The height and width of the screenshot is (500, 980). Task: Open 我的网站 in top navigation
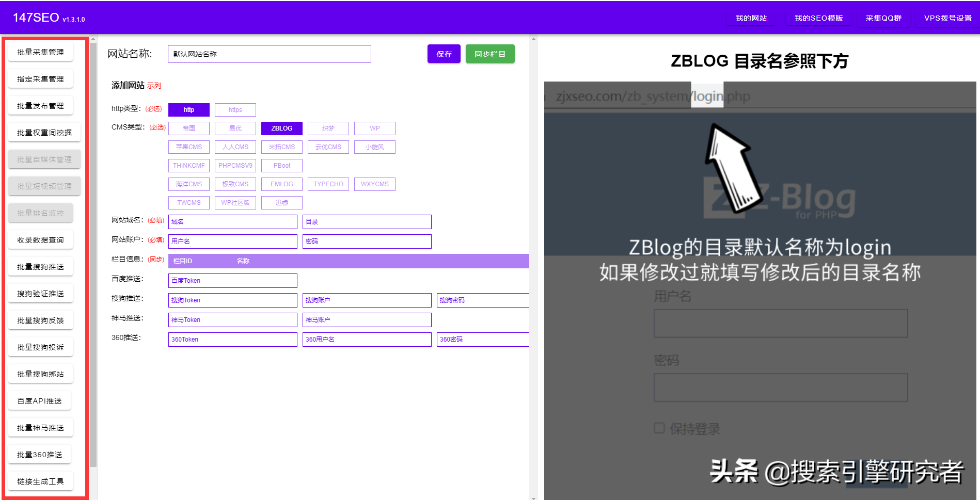coord(751,19)
